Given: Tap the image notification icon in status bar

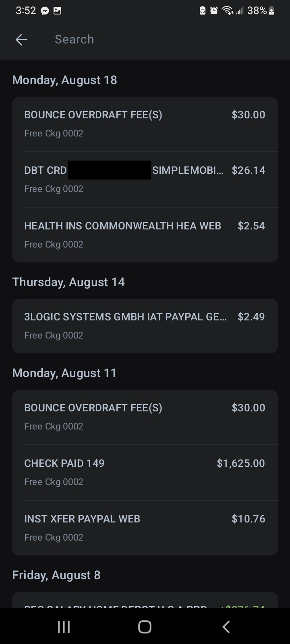Looking at the screenshot, I should (x=58, y=11).
